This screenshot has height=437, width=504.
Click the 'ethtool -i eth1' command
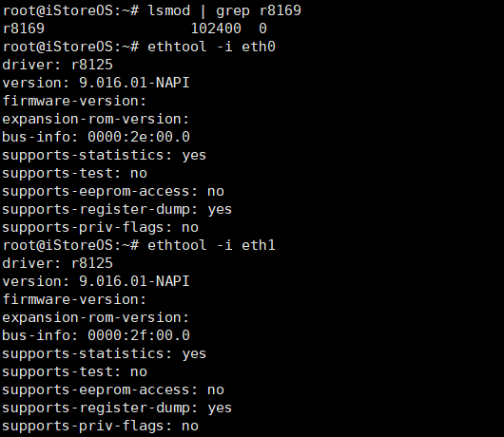click(211, 245)
